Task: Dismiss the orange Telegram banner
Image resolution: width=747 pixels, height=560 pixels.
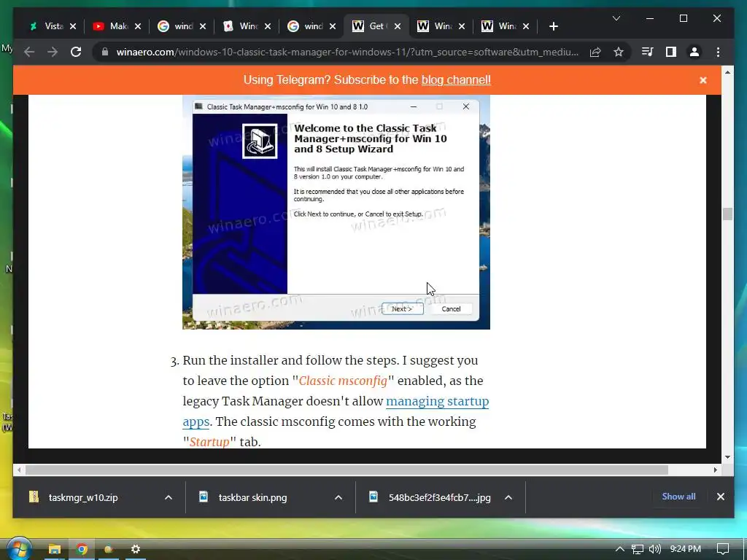Action: 703,80
